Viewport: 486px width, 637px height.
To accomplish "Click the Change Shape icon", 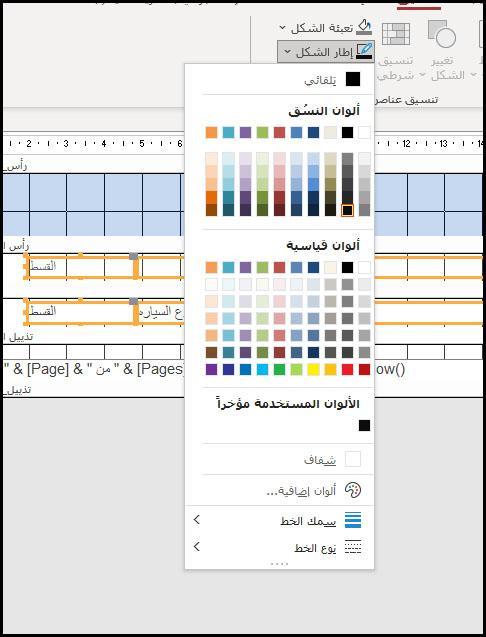I will (x=442, y=34).
